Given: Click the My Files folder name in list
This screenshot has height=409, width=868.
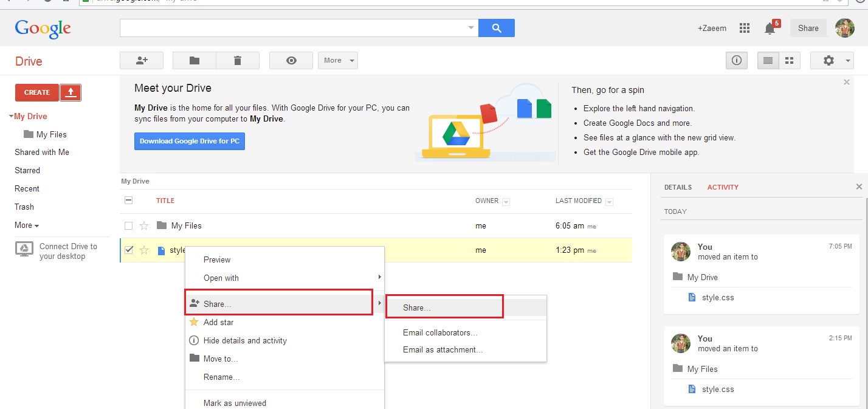Looking at the screenshot, I should (187, 225).
